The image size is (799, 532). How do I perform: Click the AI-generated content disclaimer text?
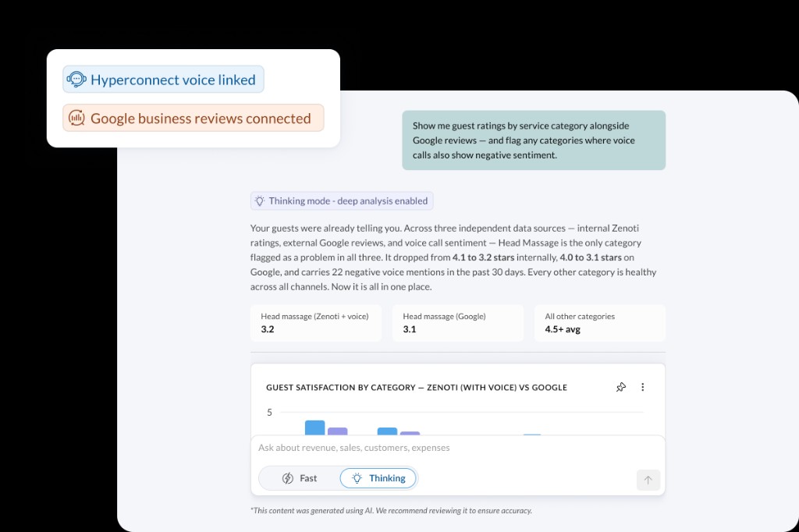pos(392,511)
